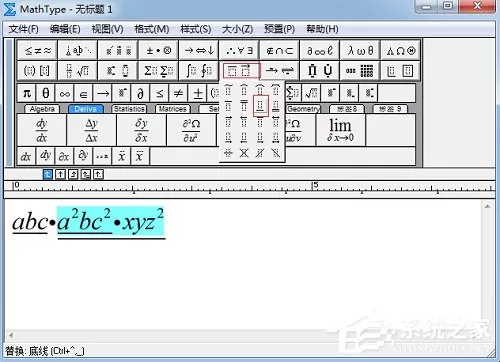Select the first tab-stop alignment button
Screen dimensions: 500x362
click(48, 174)
